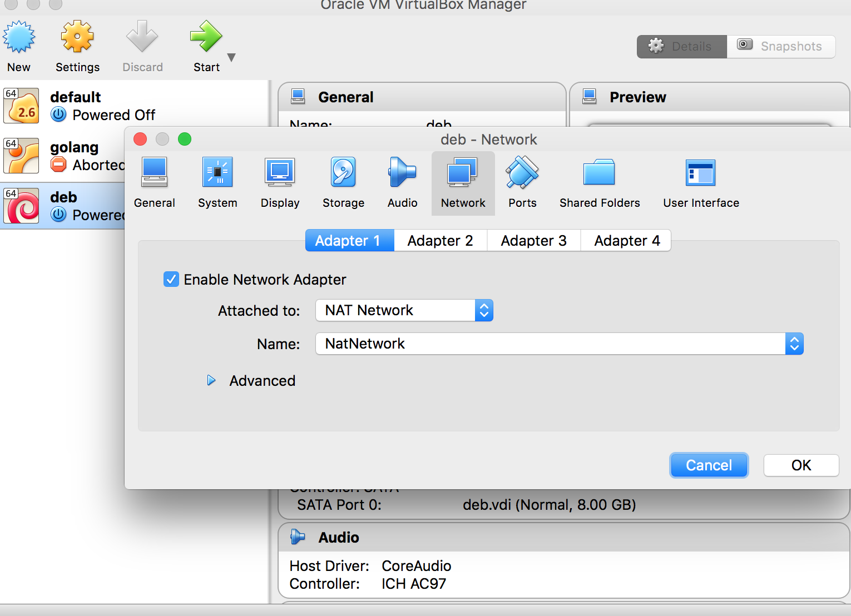Screen dimensions: 851x616
Task: Open Display settings monitor icon
Action: [280, 172]
